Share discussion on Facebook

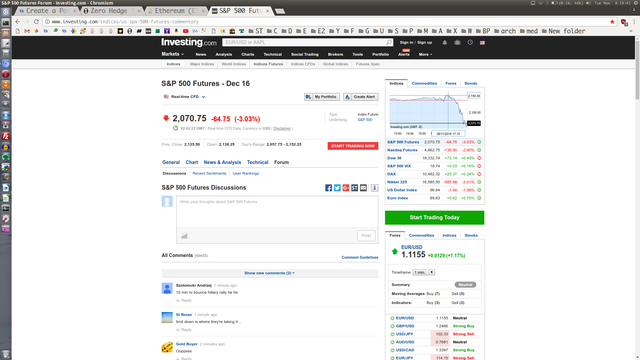coord(328,188)
